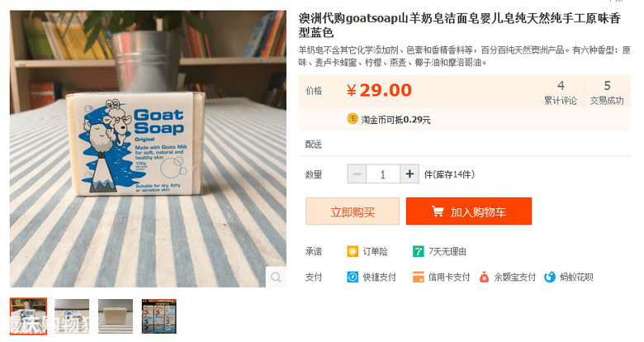The image size is (644, 342).
Task: Click the 余额宝支付 money bag icon
Action: coord(484,277)
